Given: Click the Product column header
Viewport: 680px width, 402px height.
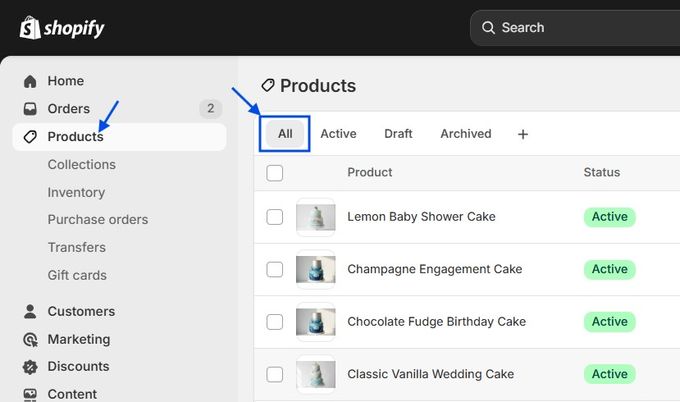Looking at the screenshot, I should tap(369, 173).
